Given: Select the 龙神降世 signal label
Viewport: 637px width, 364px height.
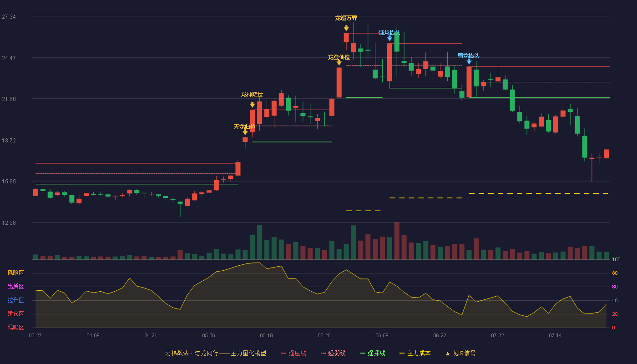Looking at the screenshot, I should pos(252,95).
